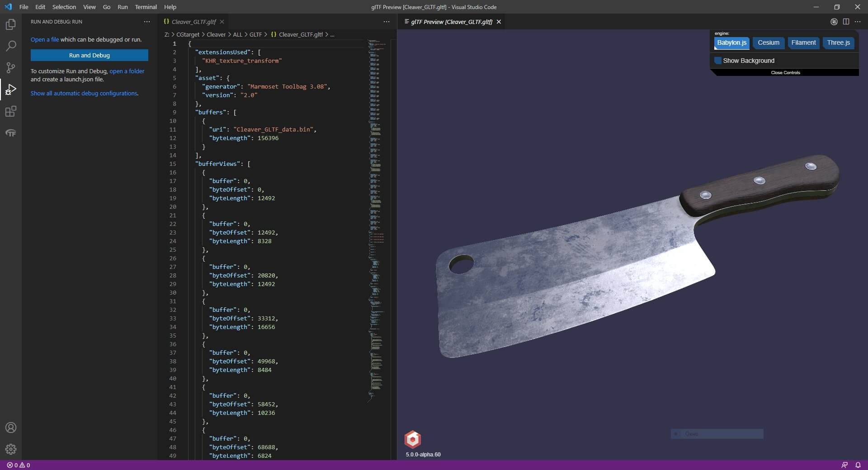Select the Cesium engine option
868x470 pixels.
point(769,43)
